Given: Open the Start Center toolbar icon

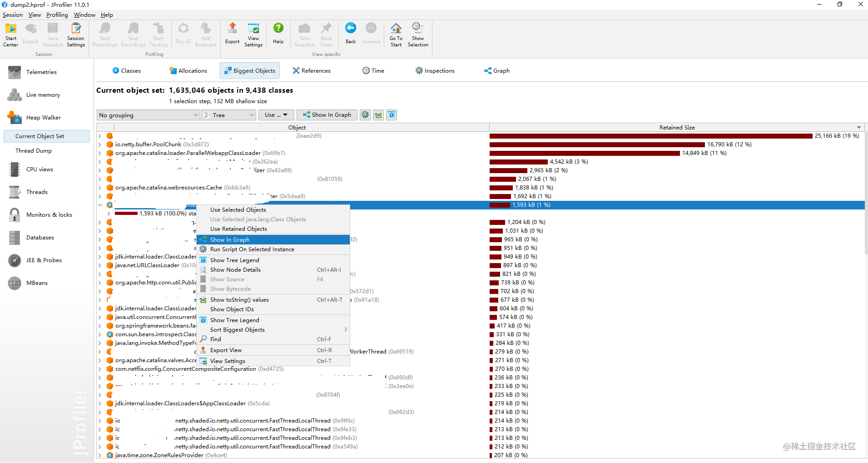Looking at the screenshot, I should coord(10,35).
